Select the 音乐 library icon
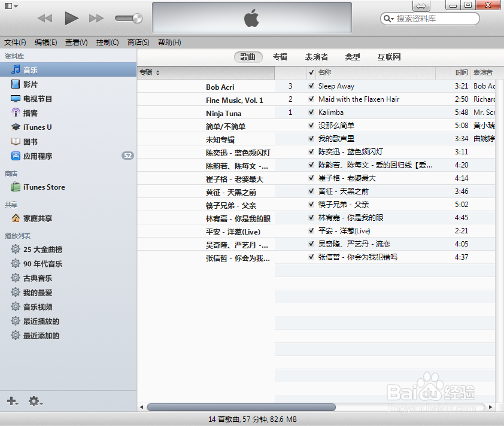504x426 pixels. [x=16, y=69]
